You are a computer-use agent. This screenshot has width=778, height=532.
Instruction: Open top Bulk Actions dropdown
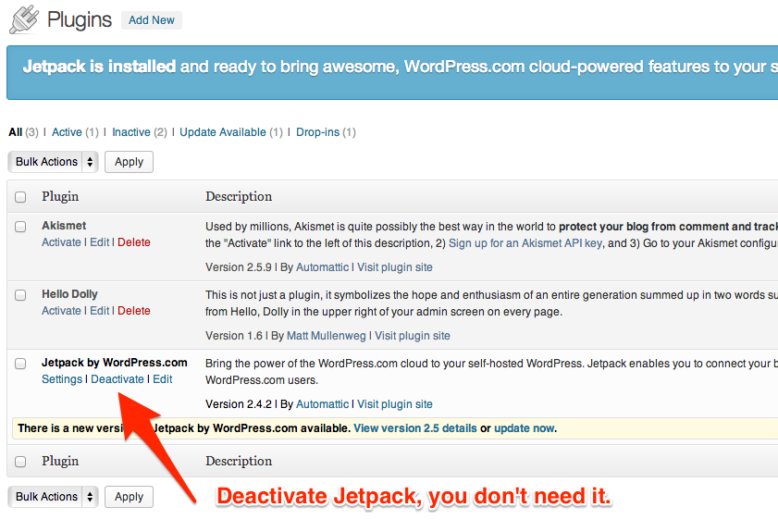click(53, 162)
